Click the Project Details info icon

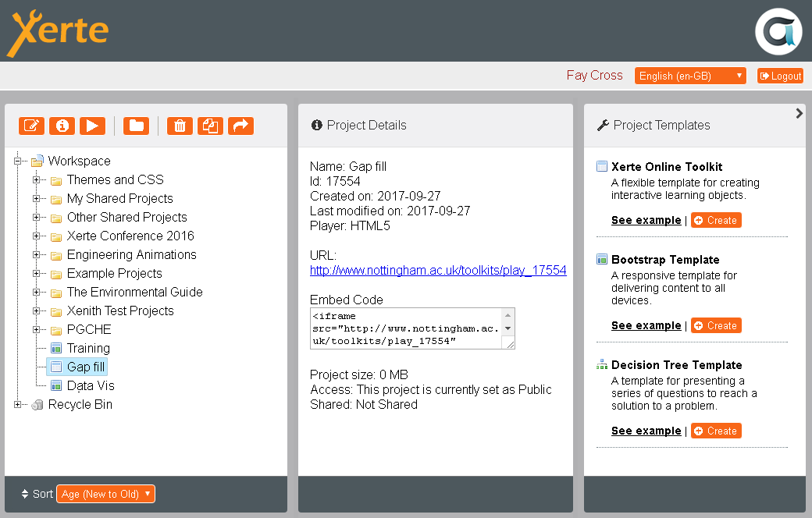(x=316, y=125)
